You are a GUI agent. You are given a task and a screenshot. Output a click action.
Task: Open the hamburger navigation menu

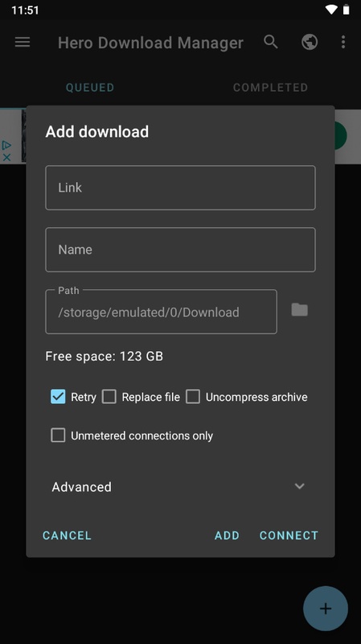click(x=23, y=42)
